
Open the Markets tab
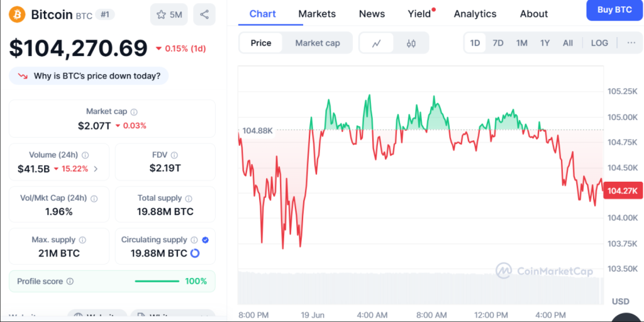(317, 14)
